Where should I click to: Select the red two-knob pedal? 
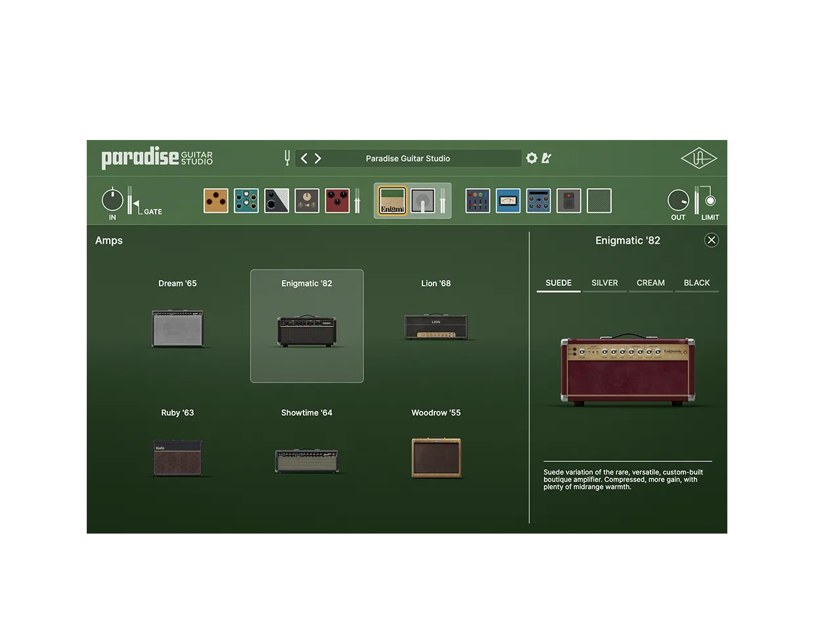[337, 200]
